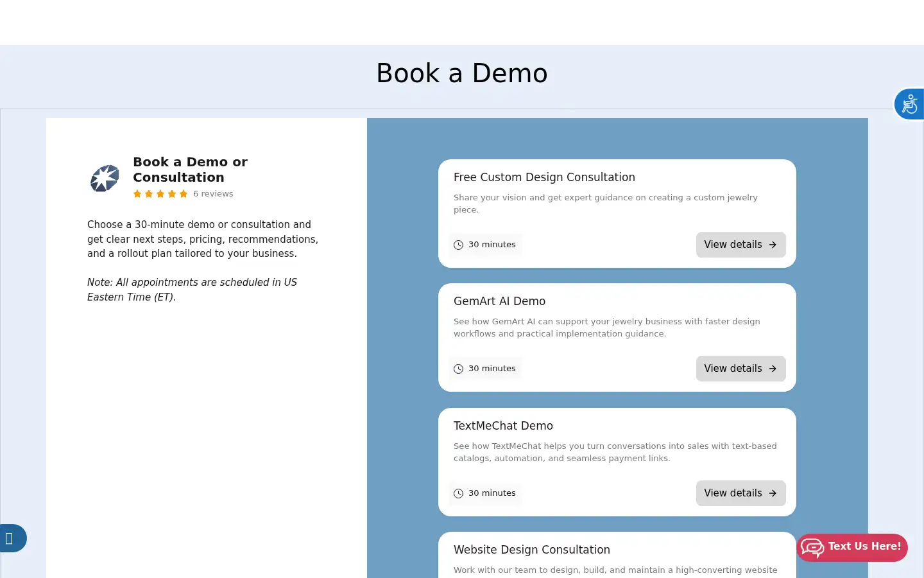Open the blue side tab on left edge
The image size is (924, 578).
13,538
